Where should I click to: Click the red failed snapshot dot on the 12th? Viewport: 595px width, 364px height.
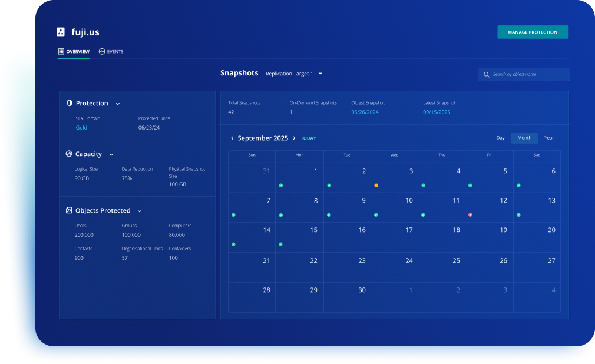[x=470, y=215]
